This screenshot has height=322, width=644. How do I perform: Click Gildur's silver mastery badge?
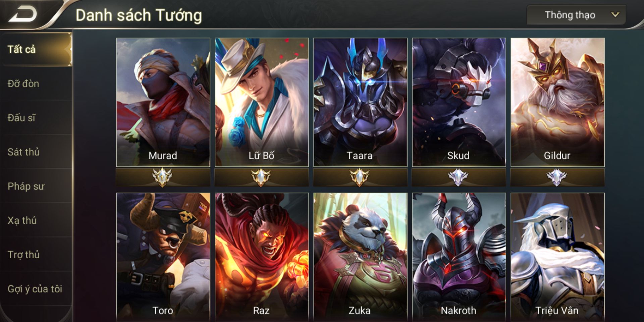coord(557,177)
